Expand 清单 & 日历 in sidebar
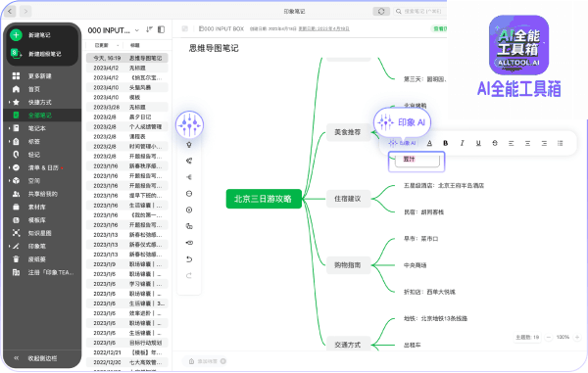Viewport: 588px width, 373px height. point(9,167)
